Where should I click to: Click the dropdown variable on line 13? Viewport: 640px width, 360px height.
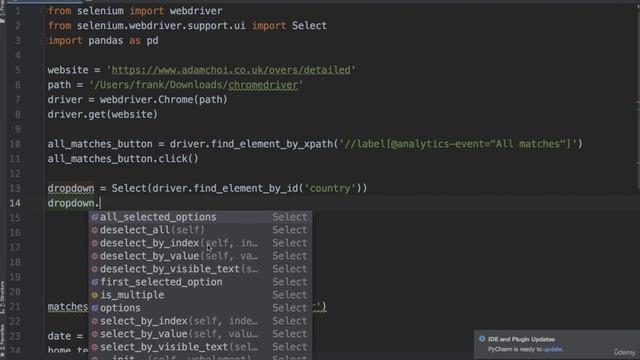tap(71, 189)
